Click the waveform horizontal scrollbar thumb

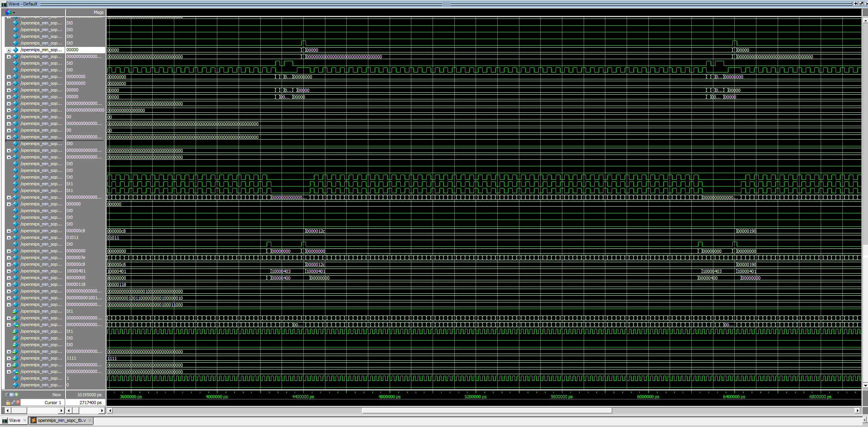click(x=487, y=410)
